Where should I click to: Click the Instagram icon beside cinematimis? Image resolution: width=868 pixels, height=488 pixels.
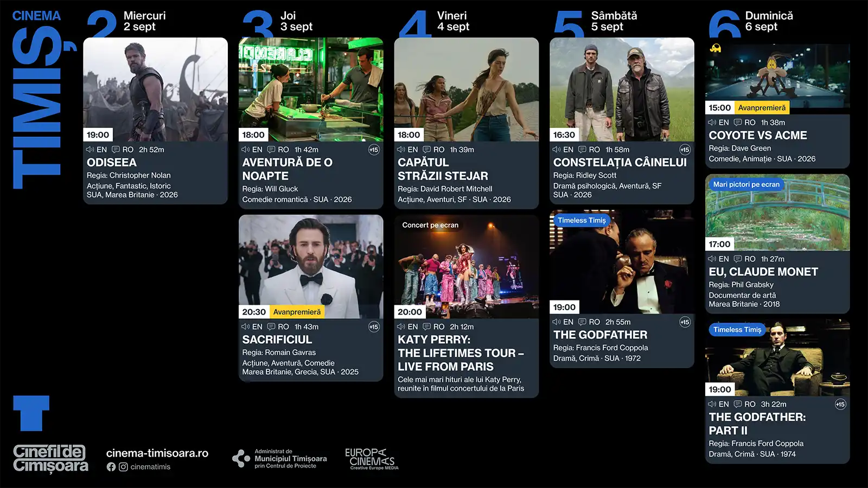[123, 467]
